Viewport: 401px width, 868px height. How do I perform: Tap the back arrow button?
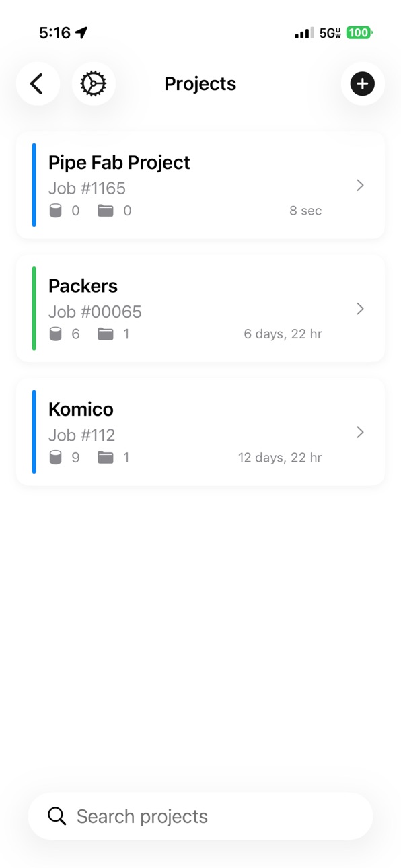pyautogui.click(x=38, y=84)
